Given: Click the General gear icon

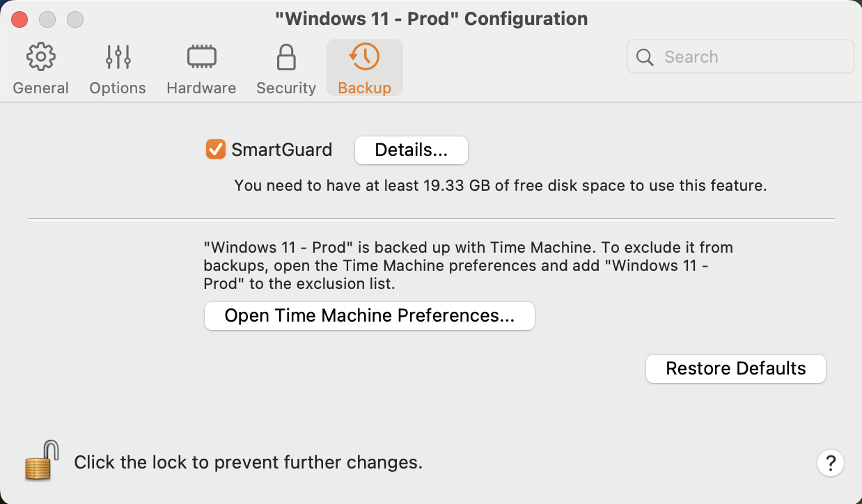Looking at the screenshot, I should 41,57.
